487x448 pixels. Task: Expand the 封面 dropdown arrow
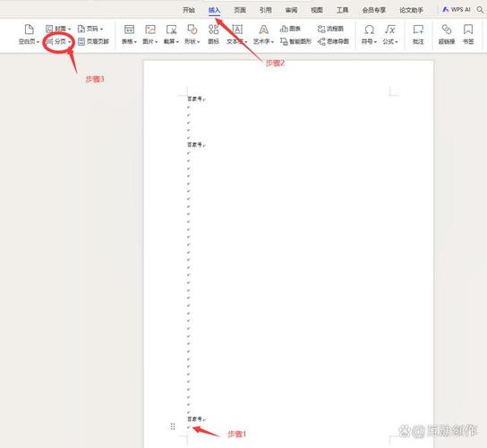(69, 29)
